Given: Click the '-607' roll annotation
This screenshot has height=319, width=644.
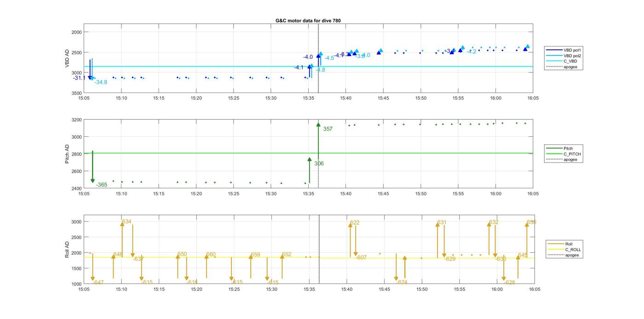Looking at the screenshot, I should click(x=361, y=257).
